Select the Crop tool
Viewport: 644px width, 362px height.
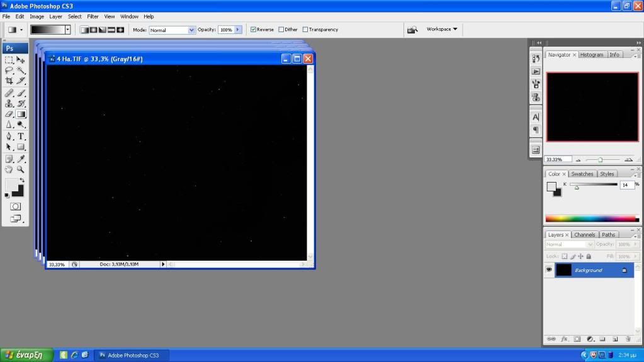[x=9, y=81]
